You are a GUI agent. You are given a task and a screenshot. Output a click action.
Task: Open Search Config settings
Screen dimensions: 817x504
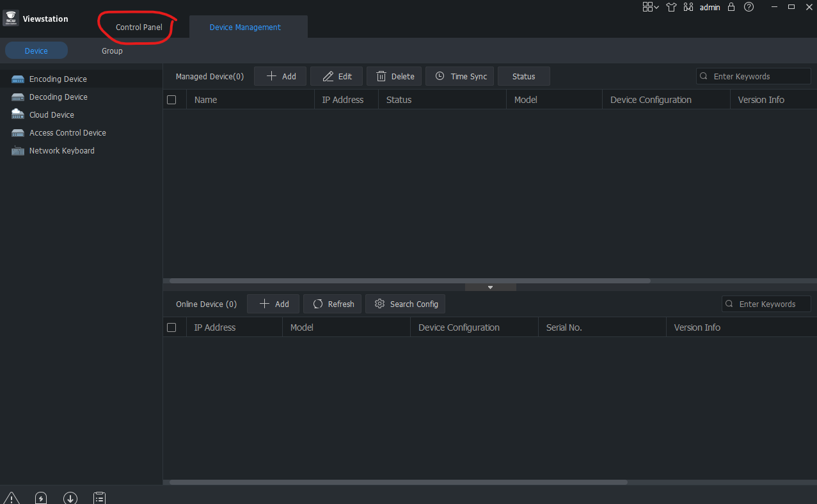tap(406, 304)
